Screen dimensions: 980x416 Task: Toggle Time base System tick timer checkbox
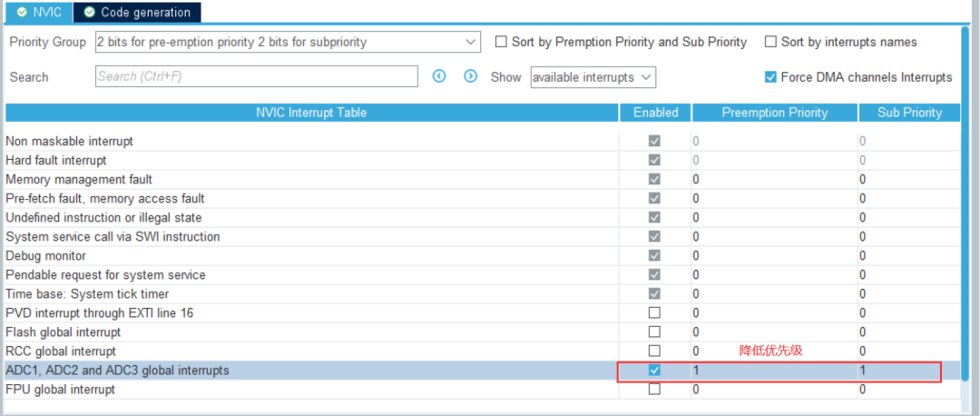(654, 293)
